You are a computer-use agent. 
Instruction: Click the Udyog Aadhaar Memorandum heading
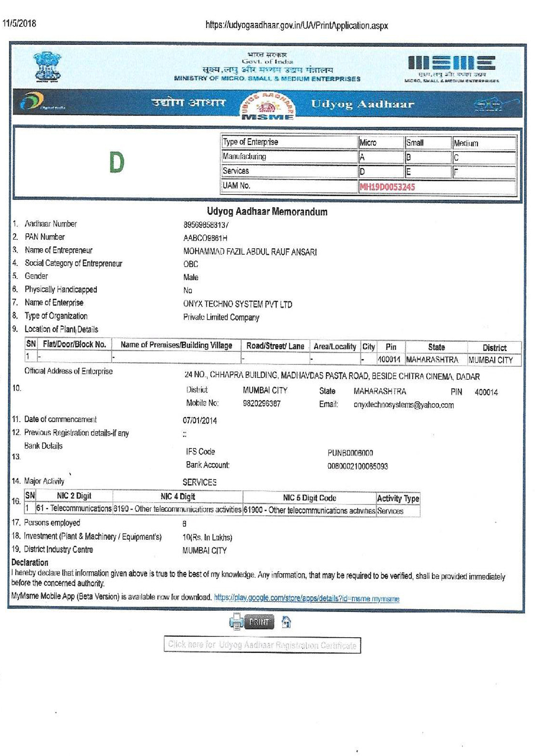click(x=267, y=212)
